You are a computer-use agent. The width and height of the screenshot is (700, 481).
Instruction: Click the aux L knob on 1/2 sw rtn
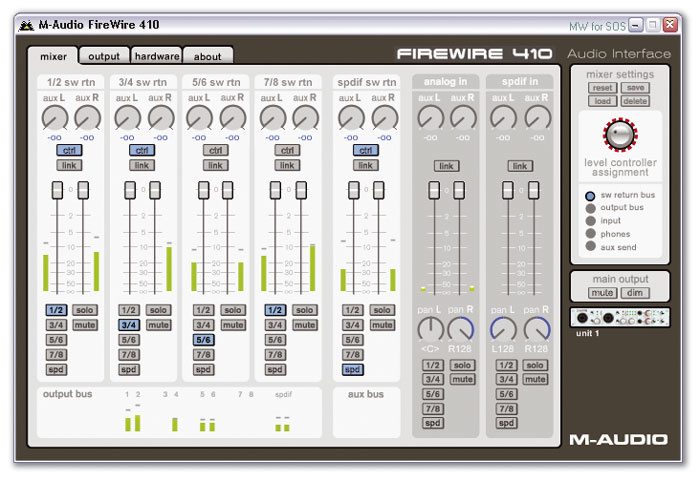point(56,119)
